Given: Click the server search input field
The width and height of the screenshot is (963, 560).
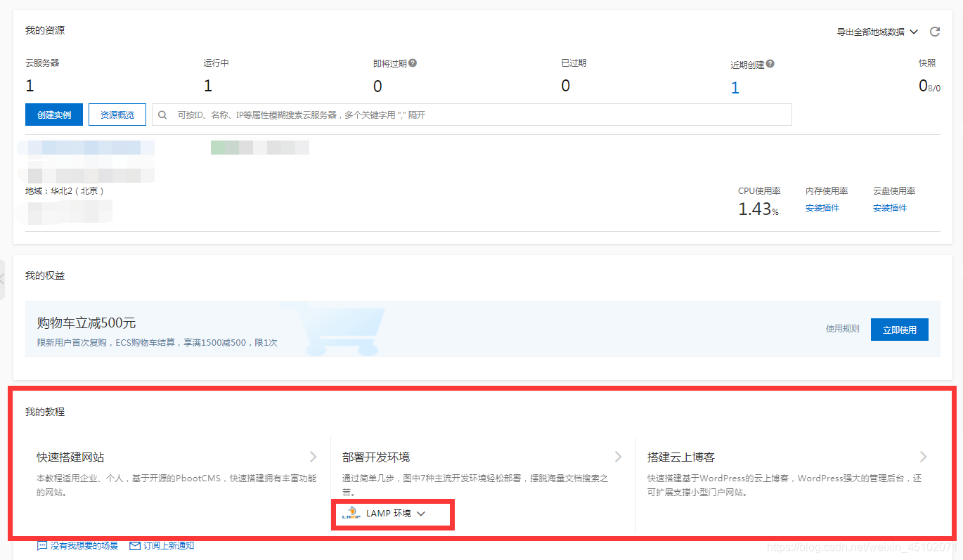Looking at the screenshot, I should tap(422, 114).
